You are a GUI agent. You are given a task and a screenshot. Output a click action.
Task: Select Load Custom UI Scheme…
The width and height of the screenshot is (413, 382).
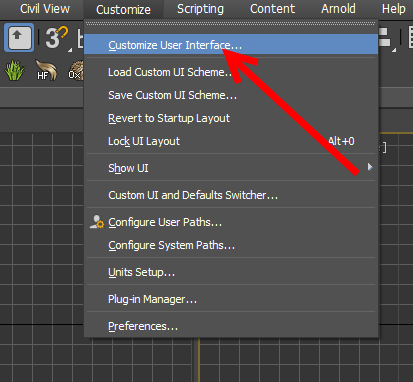click(231, 72)
